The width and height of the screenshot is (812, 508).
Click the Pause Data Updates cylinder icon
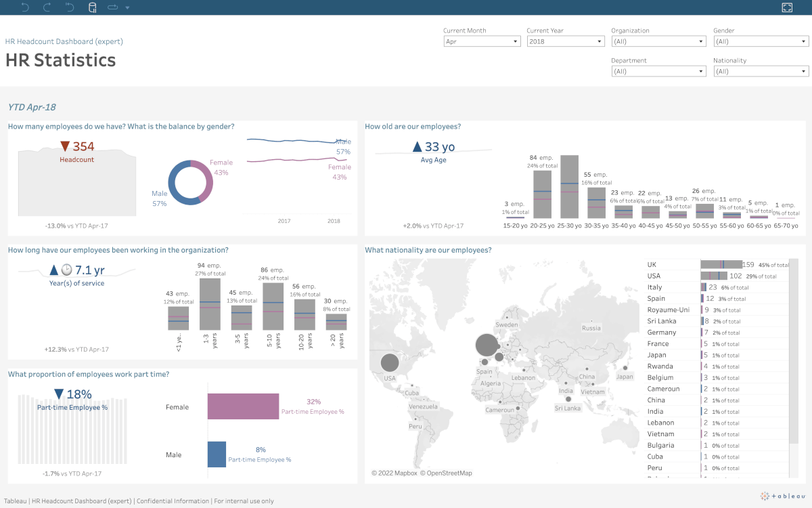[x=92, y=7]
